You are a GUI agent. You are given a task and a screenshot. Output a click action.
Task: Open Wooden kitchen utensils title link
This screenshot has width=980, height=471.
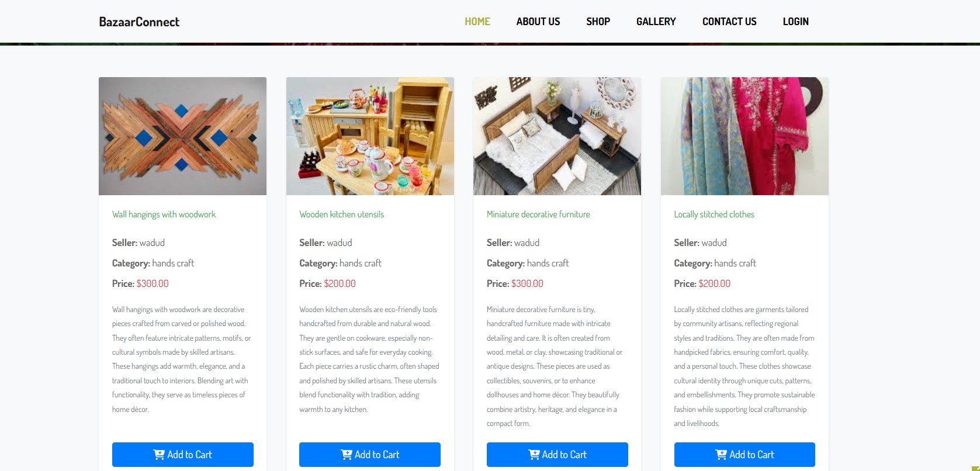tap(342, 214)
